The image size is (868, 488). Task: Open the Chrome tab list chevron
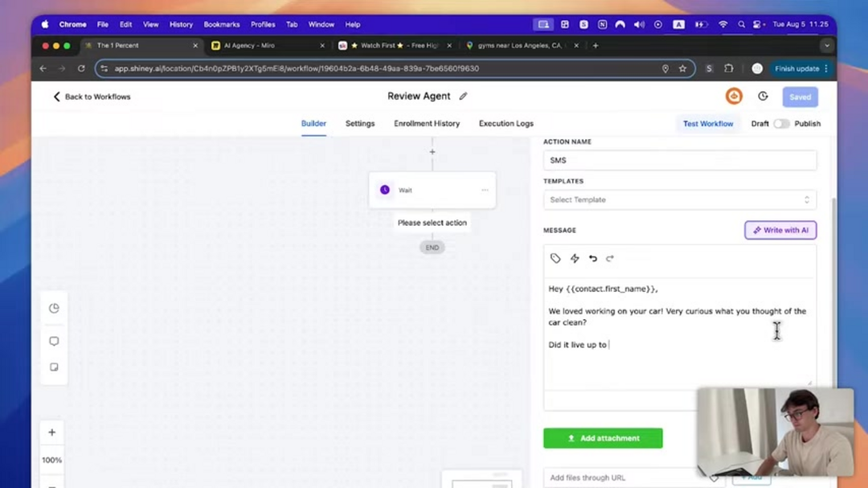click(826, 46)
